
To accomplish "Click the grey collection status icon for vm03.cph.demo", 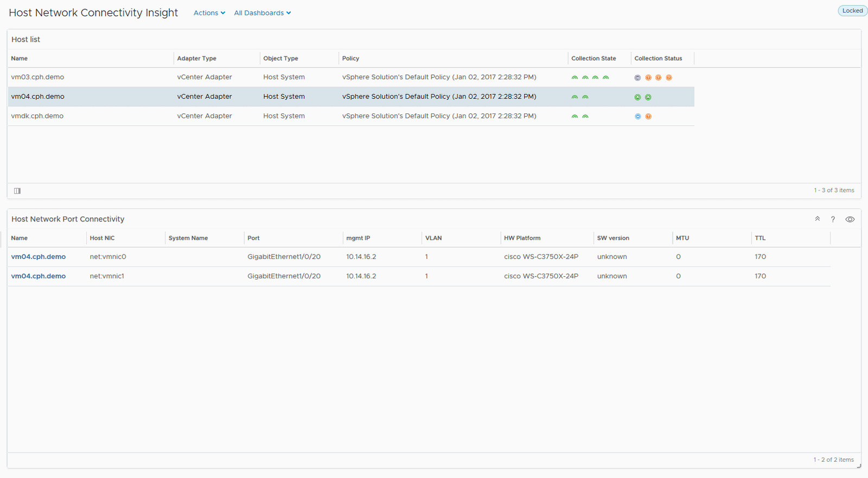I will (637, 78).
